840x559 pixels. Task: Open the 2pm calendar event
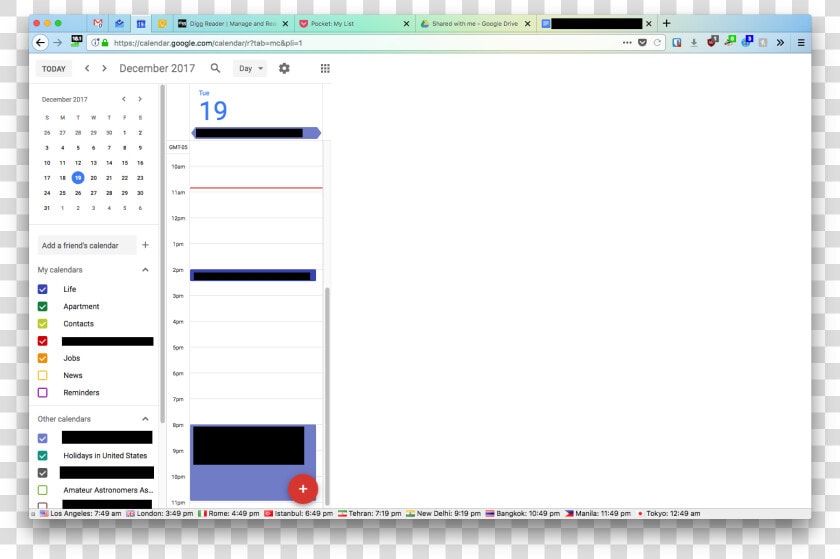253,275
